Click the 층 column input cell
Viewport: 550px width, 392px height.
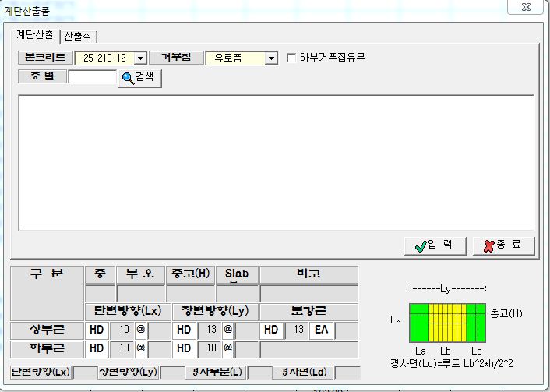pos(100,293)
